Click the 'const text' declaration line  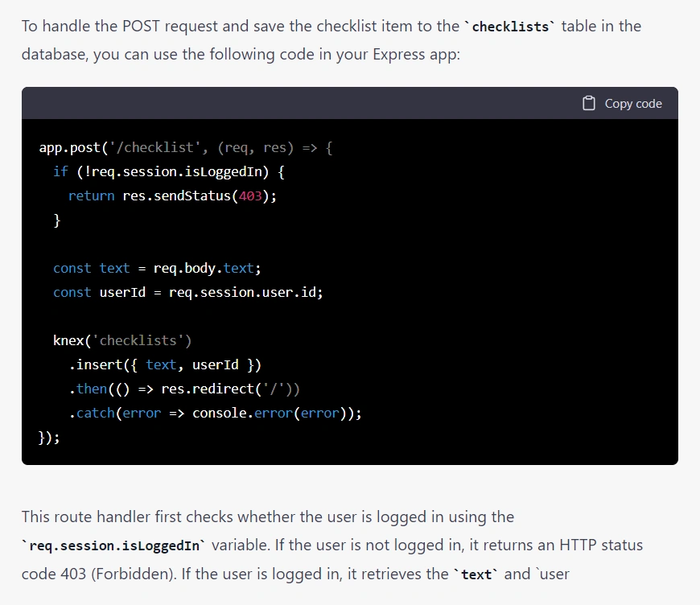click(157, 269)
